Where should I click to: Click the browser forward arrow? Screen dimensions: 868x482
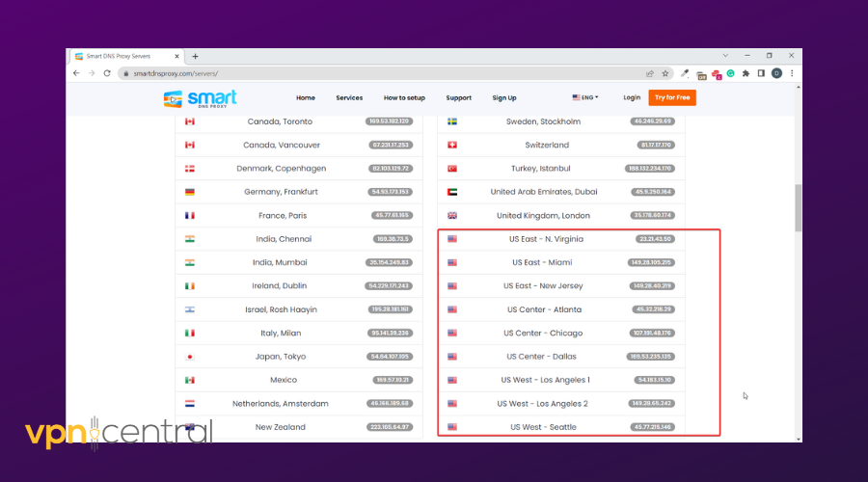[x=92, y=73]
